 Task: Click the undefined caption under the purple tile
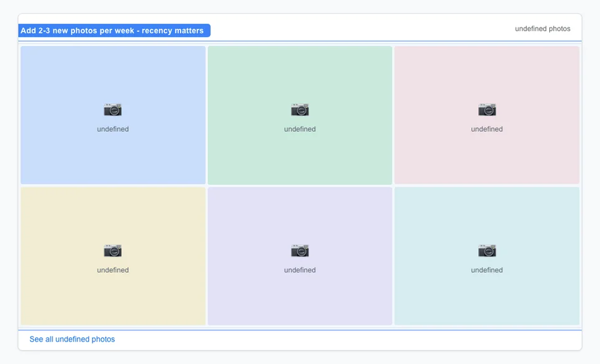(299, 270)
